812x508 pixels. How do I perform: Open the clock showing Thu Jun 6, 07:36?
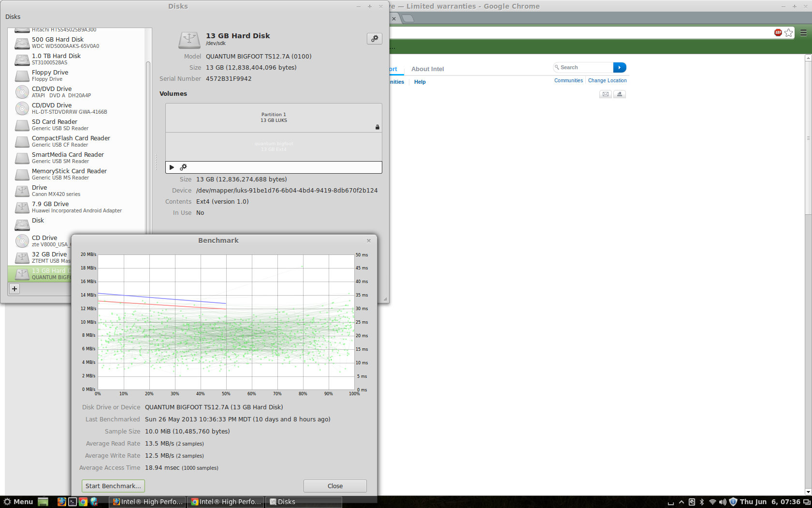pyautogui.click(x=770, y=502)
